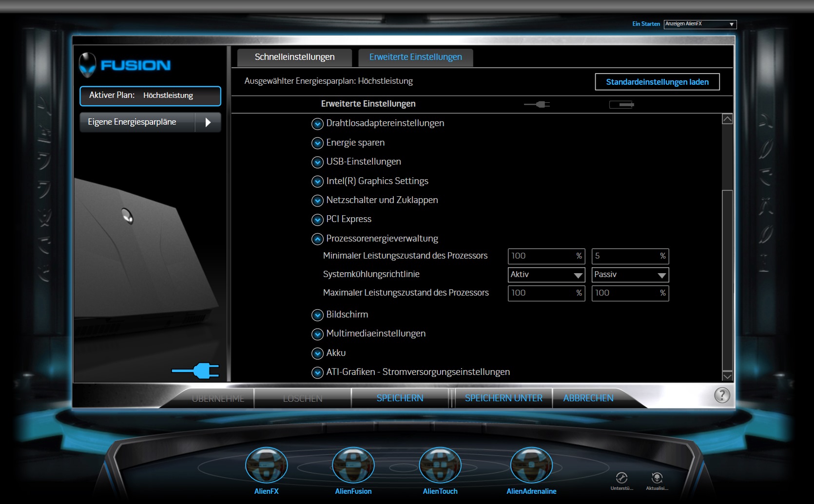Click the Alienware Fusion logo
Screen dimensions: 814x504
(125, 65)
